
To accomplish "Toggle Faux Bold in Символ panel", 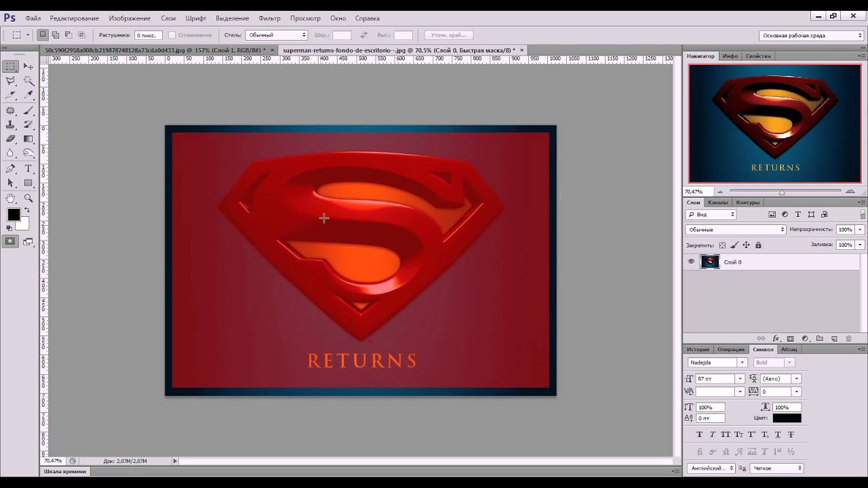I will click(700, 434).
